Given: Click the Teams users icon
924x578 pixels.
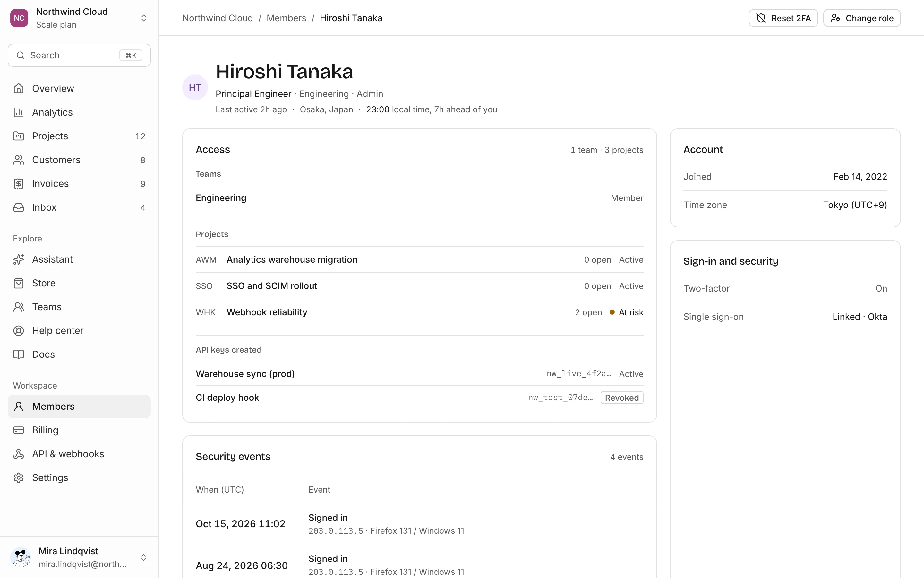Looking at the screenshot, I should coord(18,307).
